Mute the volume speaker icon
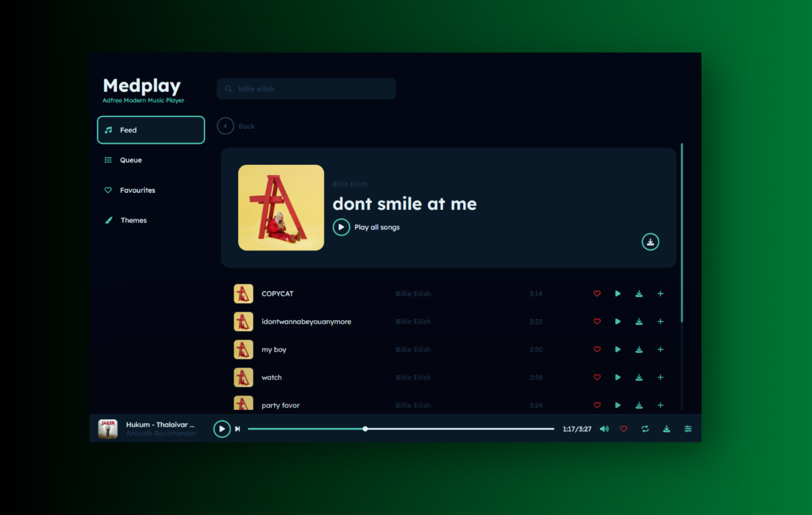 coord(604,429)
